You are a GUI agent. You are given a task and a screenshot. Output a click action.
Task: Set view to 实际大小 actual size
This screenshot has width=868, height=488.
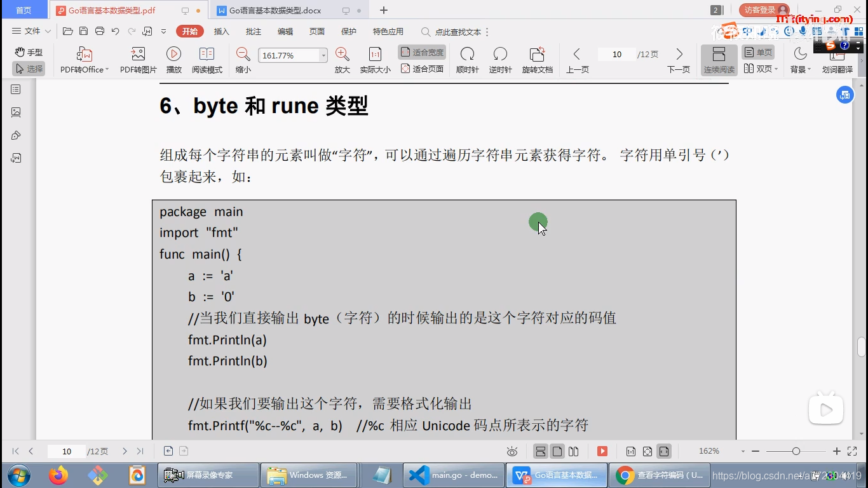(x=375, y=60)
